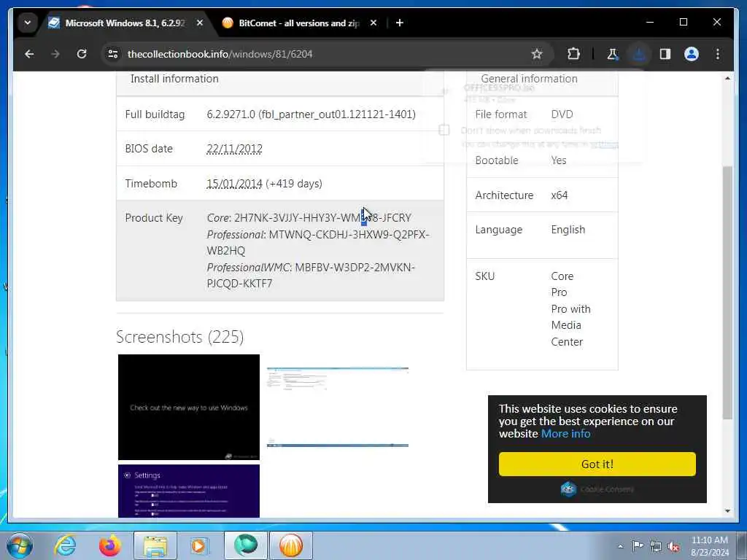Reload the current page
747x560 pixels.
pos(82,54)
